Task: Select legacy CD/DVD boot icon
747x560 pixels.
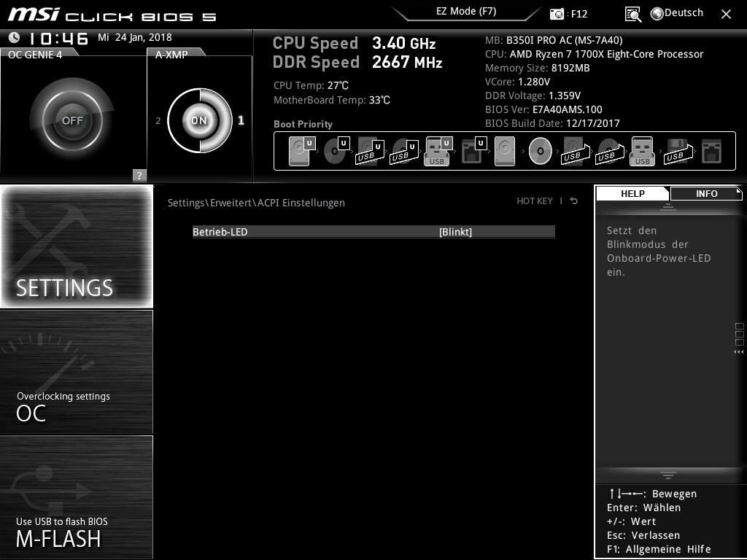Action: [541, 151]
